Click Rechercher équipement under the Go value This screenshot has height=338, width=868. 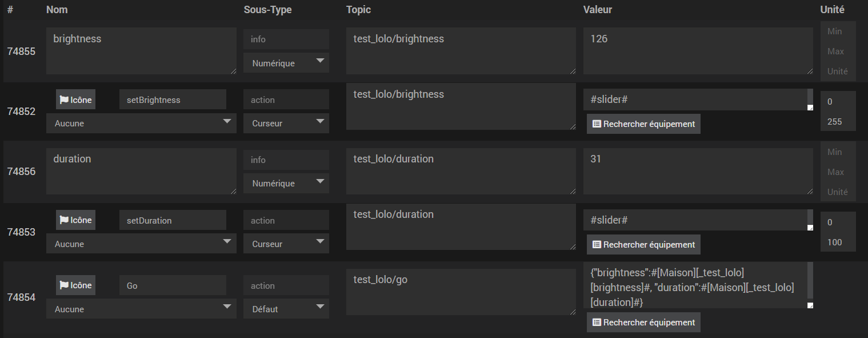643,322
